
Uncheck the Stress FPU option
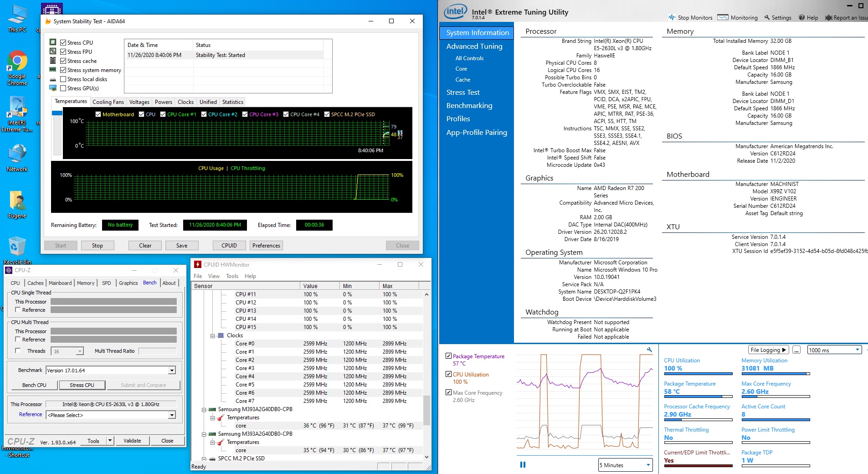pos(63,52)
